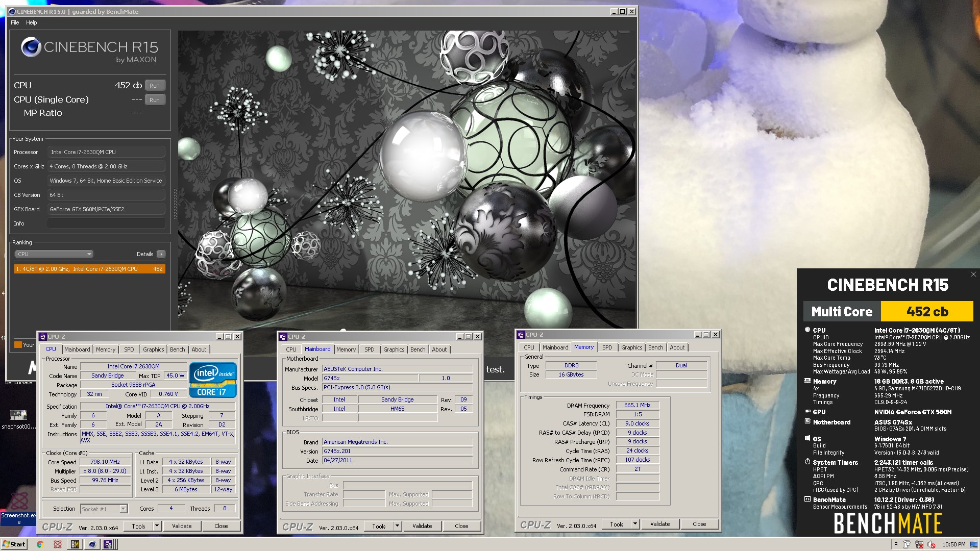
Task: Switch to CPU tab in CPU-Z Memory window
Action: pos(529,347)
